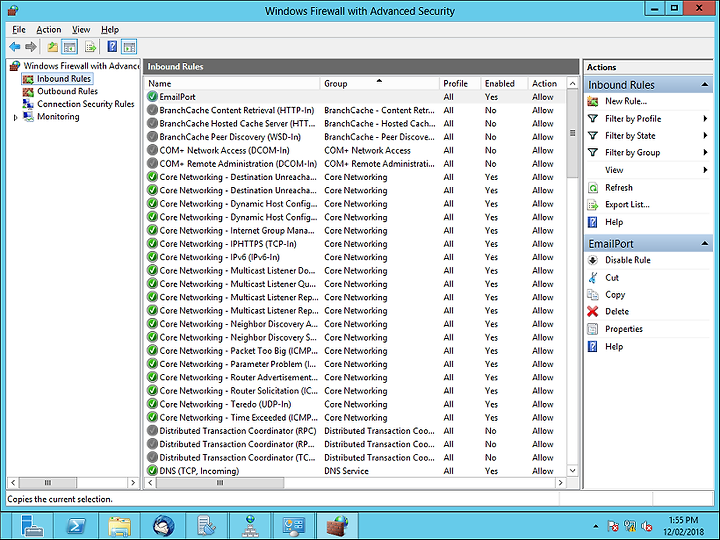
Task: Select Inbound Rules in the tree
Action: point(64,79)
